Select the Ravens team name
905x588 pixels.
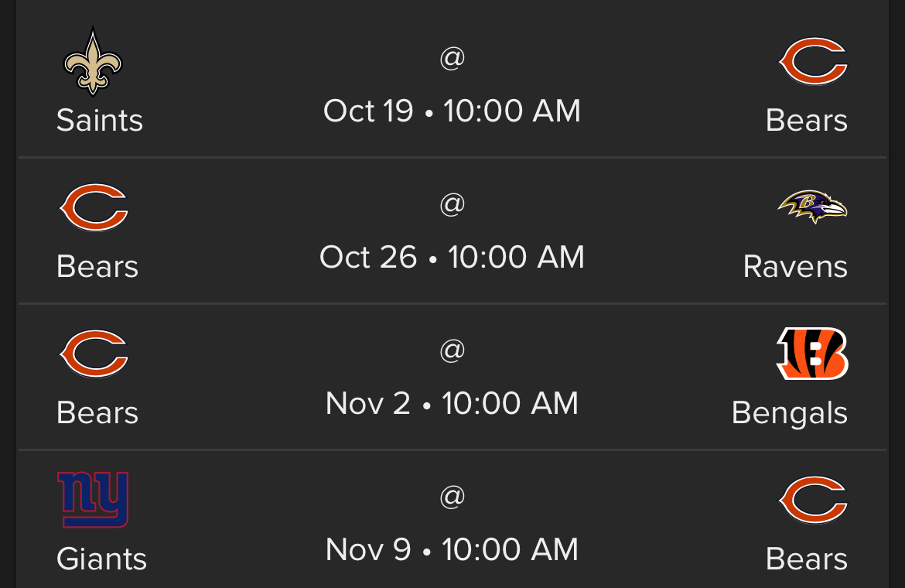[794, 267]
